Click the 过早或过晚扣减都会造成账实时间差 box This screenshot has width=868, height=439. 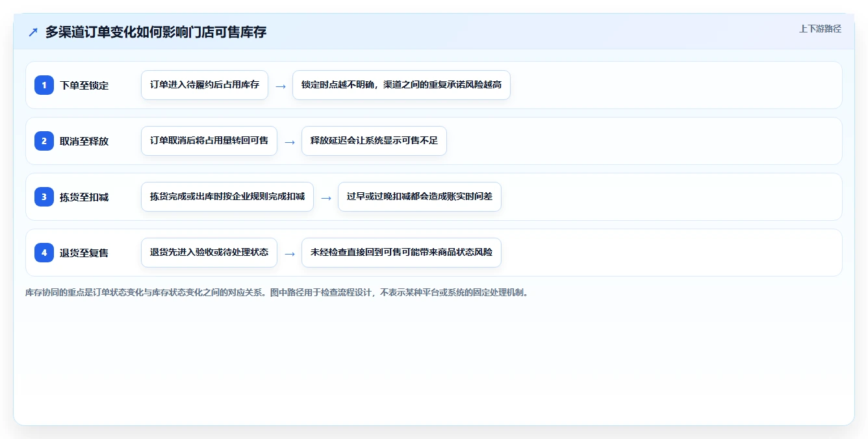point(420,197)
